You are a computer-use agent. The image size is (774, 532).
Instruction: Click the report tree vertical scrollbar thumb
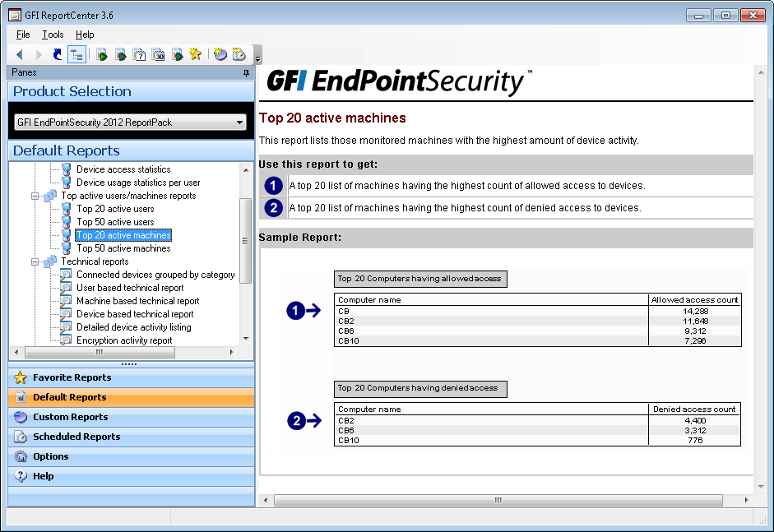pyautogui.click(x=245, y=240)
